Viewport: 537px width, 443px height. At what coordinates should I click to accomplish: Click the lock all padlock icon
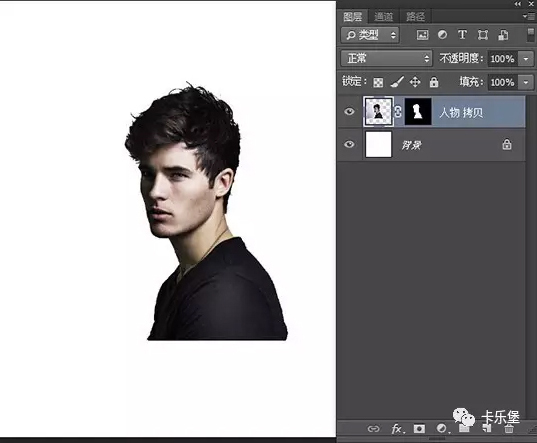(x=434, y=82)
